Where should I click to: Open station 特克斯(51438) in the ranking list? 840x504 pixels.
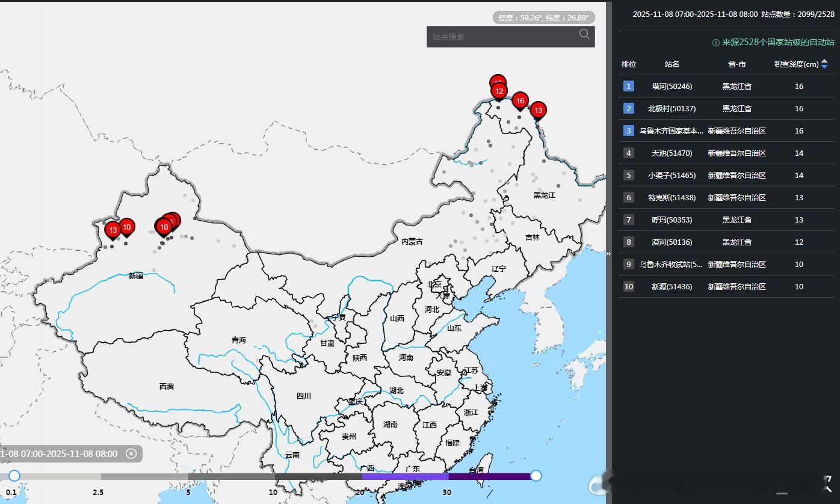tap(672, 198)
